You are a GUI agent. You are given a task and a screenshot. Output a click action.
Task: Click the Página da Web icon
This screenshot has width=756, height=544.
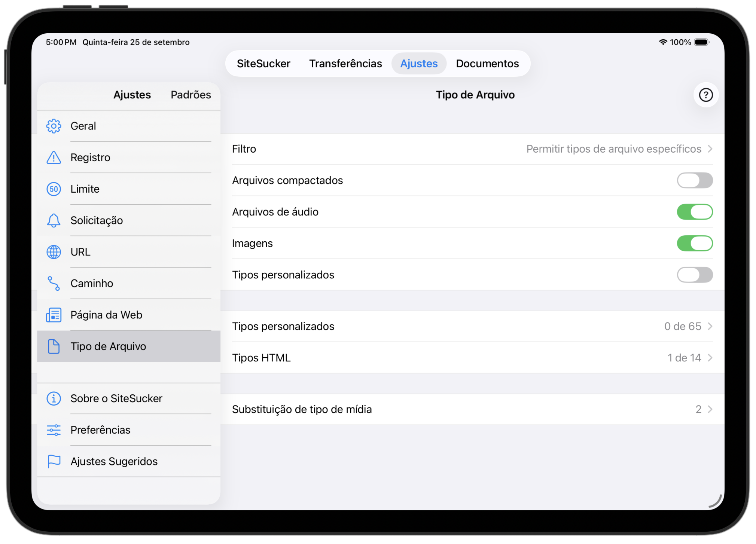pyautogui.click(x=54, y=315)
